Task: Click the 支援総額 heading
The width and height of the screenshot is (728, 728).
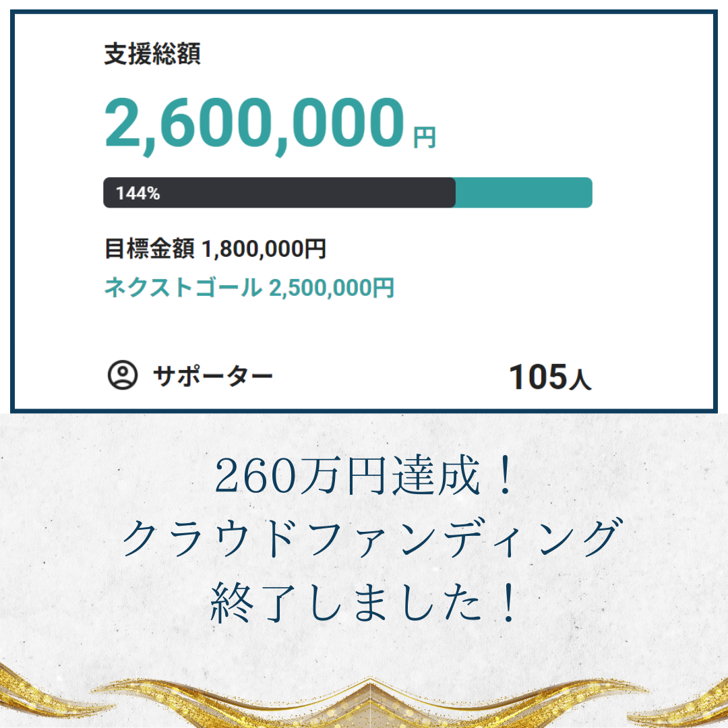Action: (x=152, y=55)
